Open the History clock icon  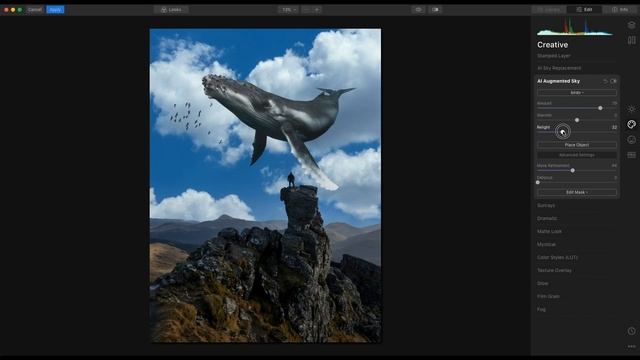(x=631, y=331)
